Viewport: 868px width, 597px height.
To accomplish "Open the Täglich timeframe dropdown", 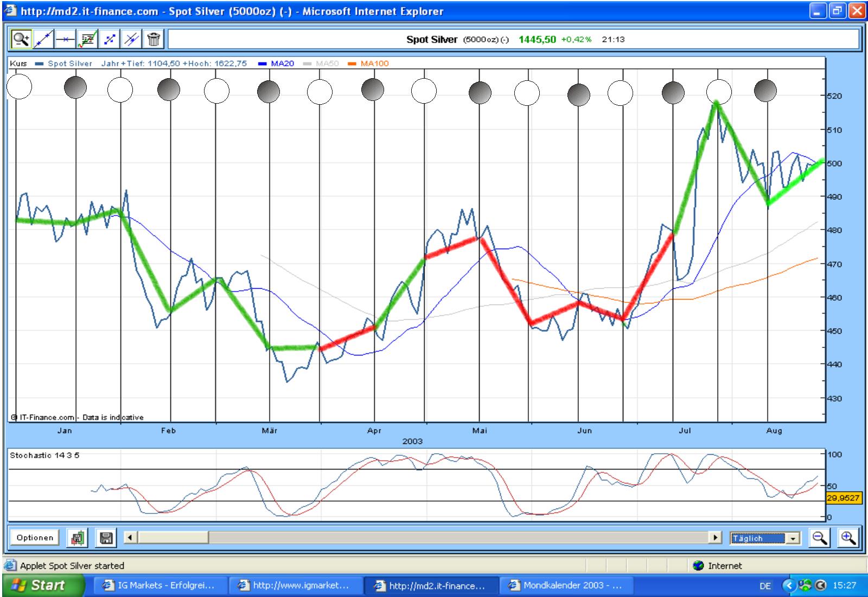I will pos(794,538).
